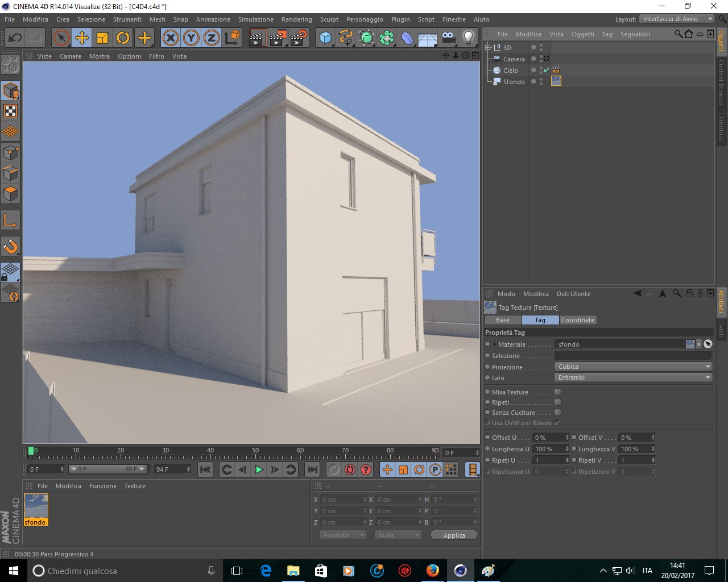Go to end of animation
Viewport: 728px width, 582px height.
312,469
